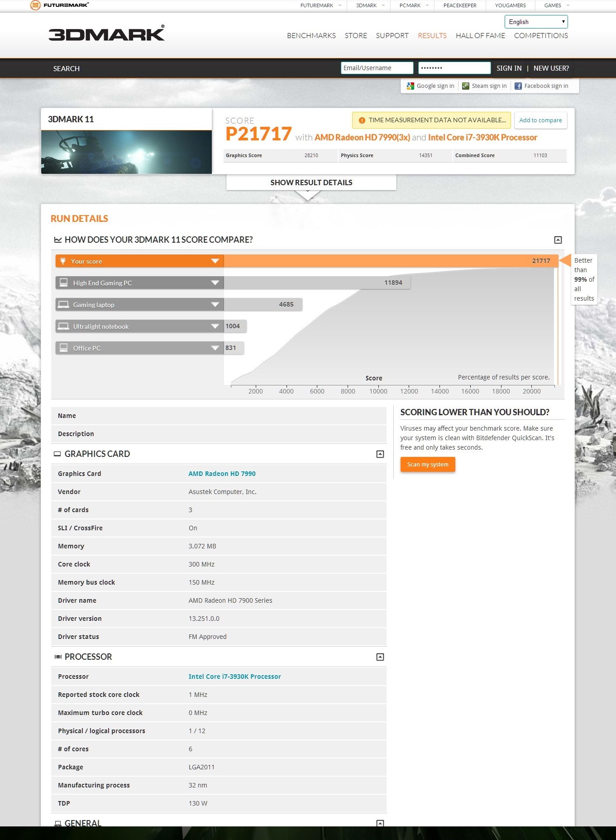Click the desktop icon beside High End Gaming PC
616x840 pixels.
tap(64, 283)
